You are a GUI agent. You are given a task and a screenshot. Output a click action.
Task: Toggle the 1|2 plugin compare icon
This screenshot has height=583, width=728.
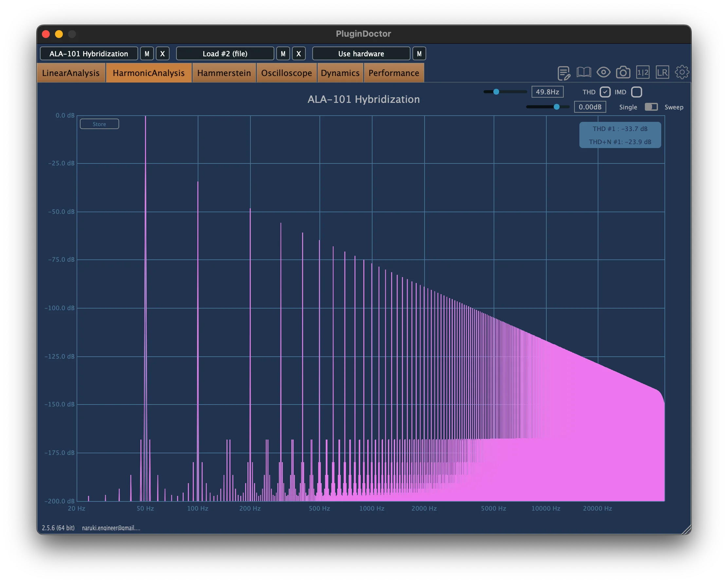pyautogui.click(x=643, y=72)
